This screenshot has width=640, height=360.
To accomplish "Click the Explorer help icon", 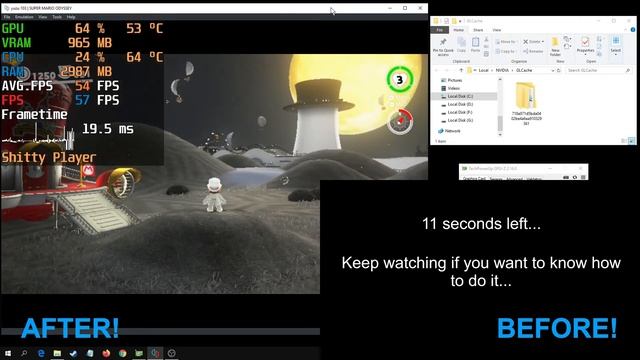I will [x=633, y=30].
